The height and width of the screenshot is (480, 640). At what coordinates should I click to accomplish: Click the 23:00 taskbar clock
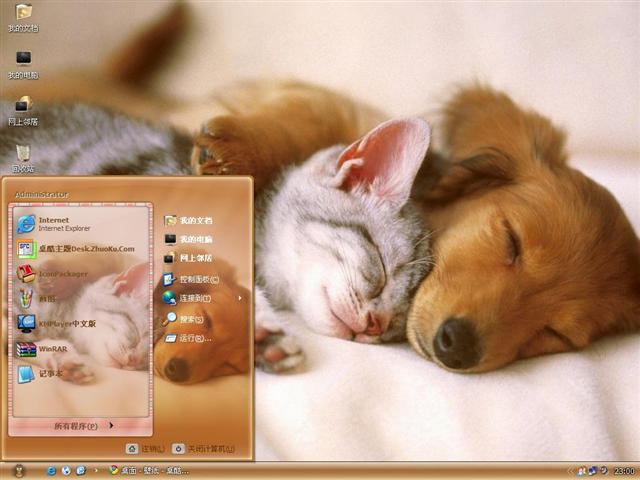624,471
